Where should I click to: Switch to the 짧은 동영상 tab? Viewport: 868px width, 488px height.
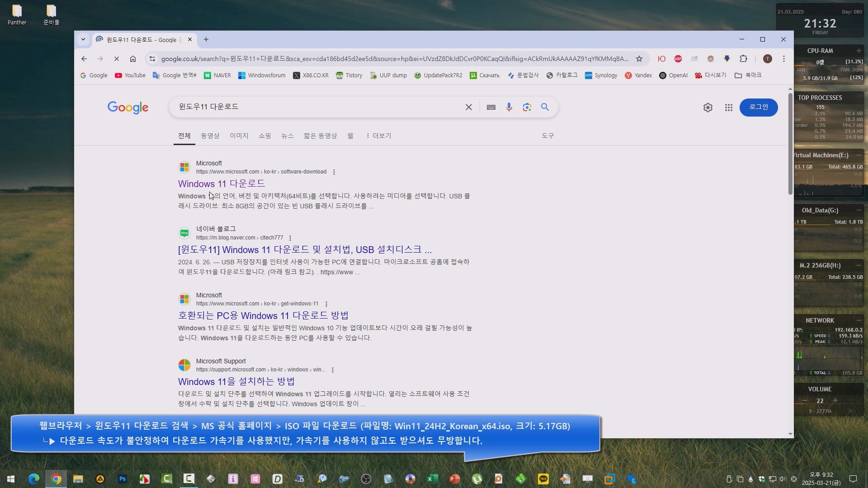pos(320,136)
